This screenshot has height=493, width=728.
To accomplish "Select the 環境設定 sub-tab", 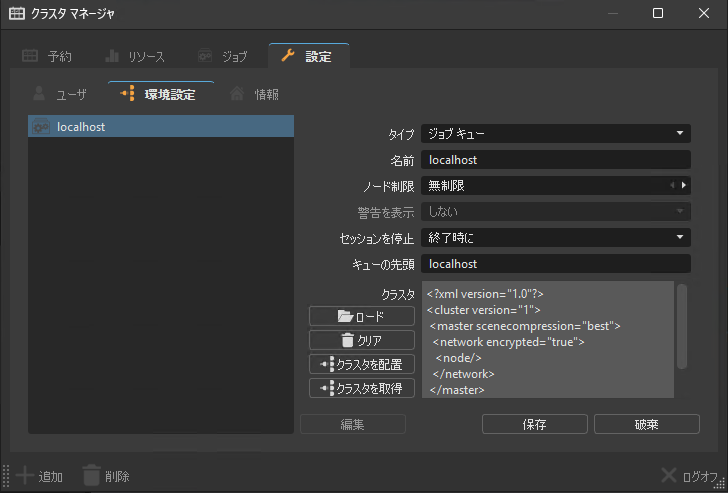I will [x=161, y=94].
